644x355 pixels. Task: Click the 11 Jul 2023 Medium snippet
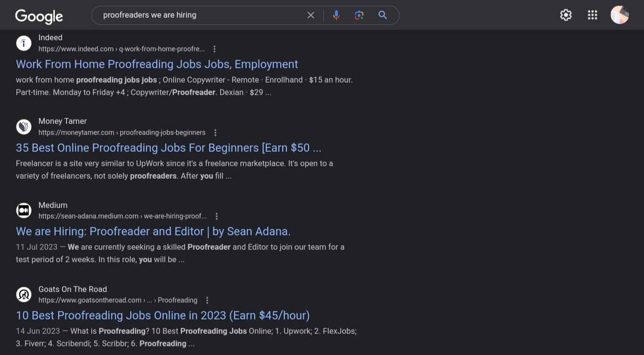(180, 253)
